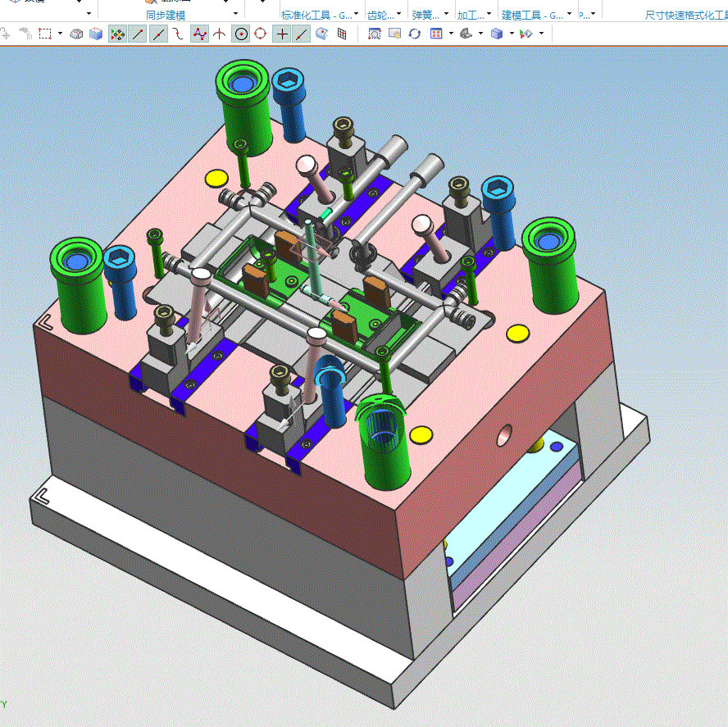Toggle Pole snapping with purple spline icon
The width and height of the screenshot is (728, 727).
[x=199, y=34]
